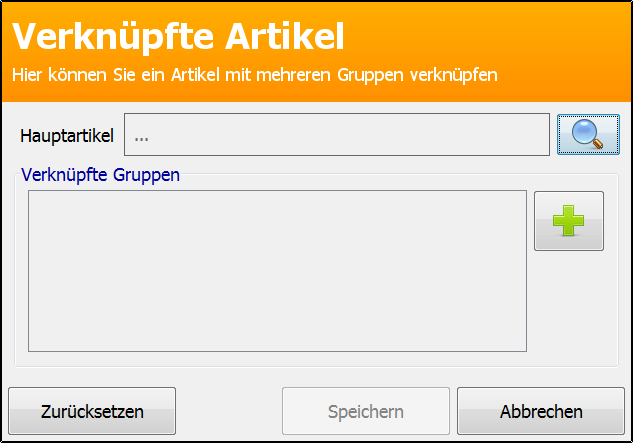Screen dimensions: 633x443
Task: Choose Abbrechen to close without saving
Action: tap(541, 411)
